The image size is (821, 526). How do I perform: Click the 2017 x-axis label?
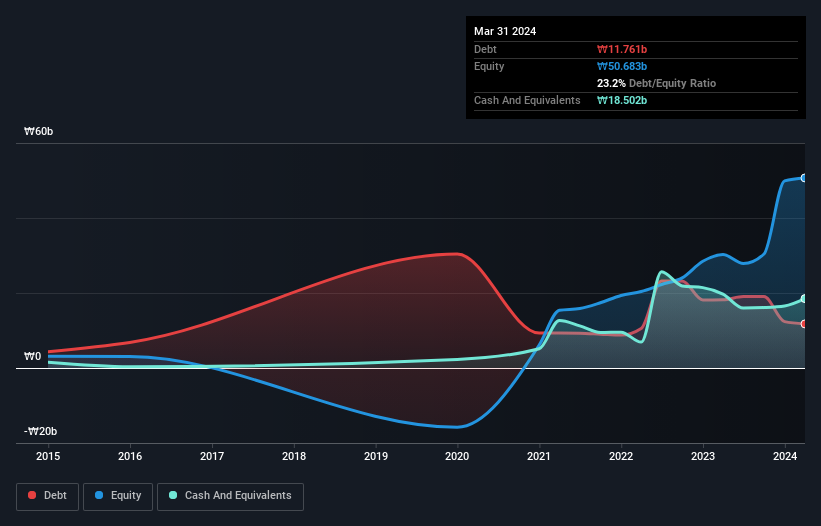(212, 456)
